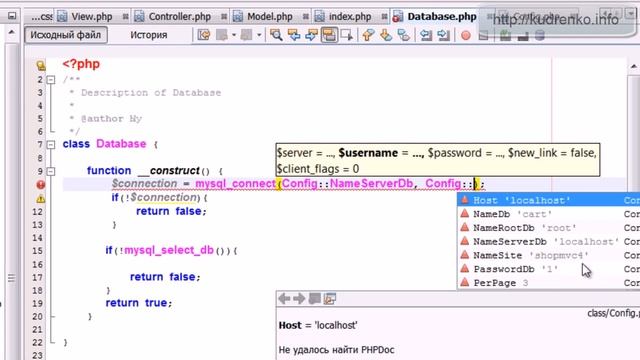Click the Исходный файл button
Image resolution: width=640 pixels, height=360 pixels.
coord(66,35)
